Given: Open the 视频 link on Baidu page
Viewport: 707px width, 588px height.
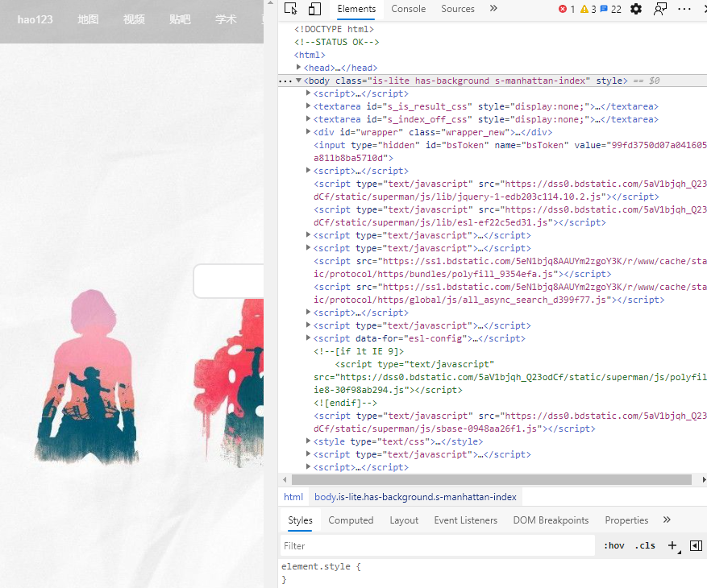Looking at the screenshot, I should 134,19.
